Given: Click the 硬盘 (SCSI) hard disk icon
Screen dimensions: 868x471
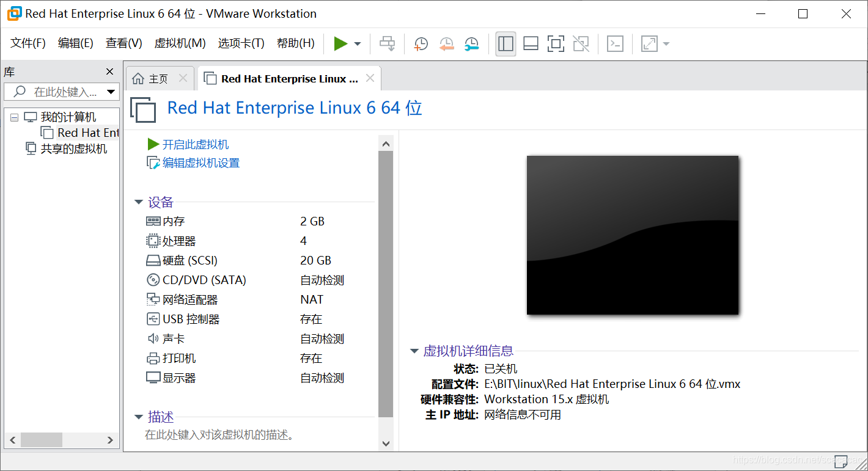Looking at the screenshot, I should point(153,261).
